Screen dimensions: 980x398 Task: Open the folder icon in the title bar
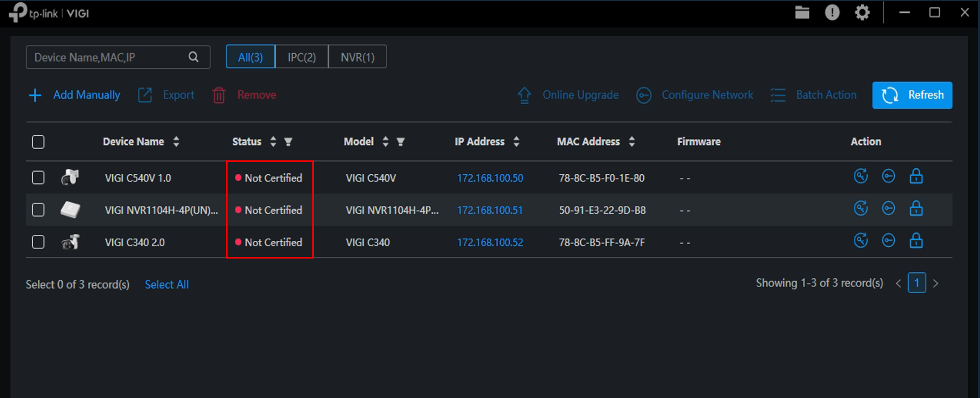pyautogui.click(x=802, y=12)
